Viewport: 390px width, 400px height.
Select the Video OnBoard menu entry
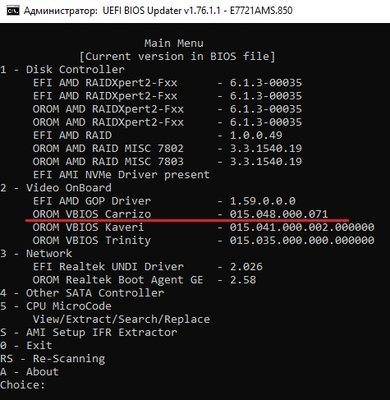pos(56,188)
